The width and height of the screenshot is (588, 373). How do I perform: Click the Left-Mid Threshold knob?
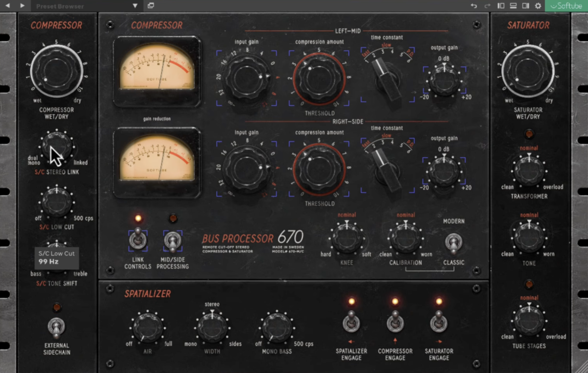point(319,78)
